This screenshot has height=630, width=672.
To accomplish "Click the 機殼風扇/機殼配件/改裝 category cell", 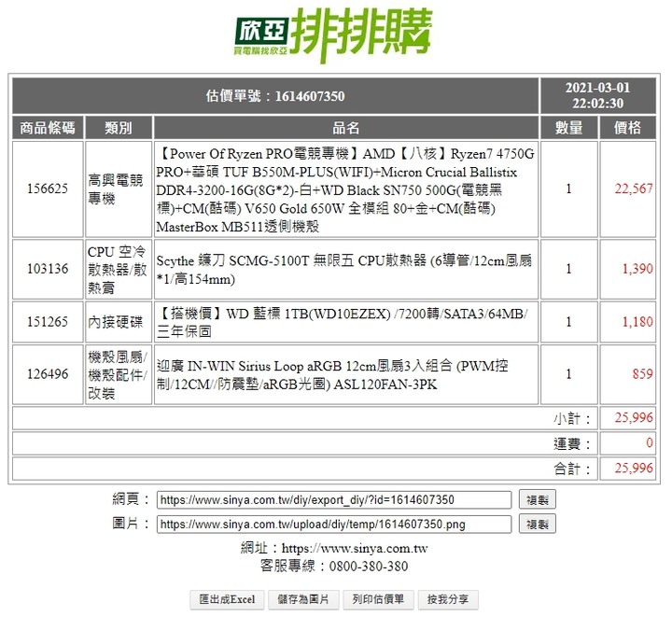I will click(x=119, y=374).
